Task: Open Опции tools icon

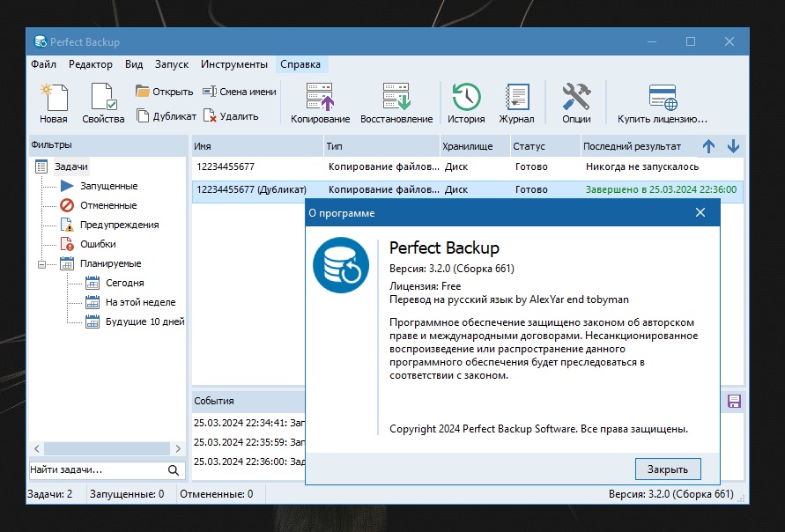Action: [x=576, y=97]
